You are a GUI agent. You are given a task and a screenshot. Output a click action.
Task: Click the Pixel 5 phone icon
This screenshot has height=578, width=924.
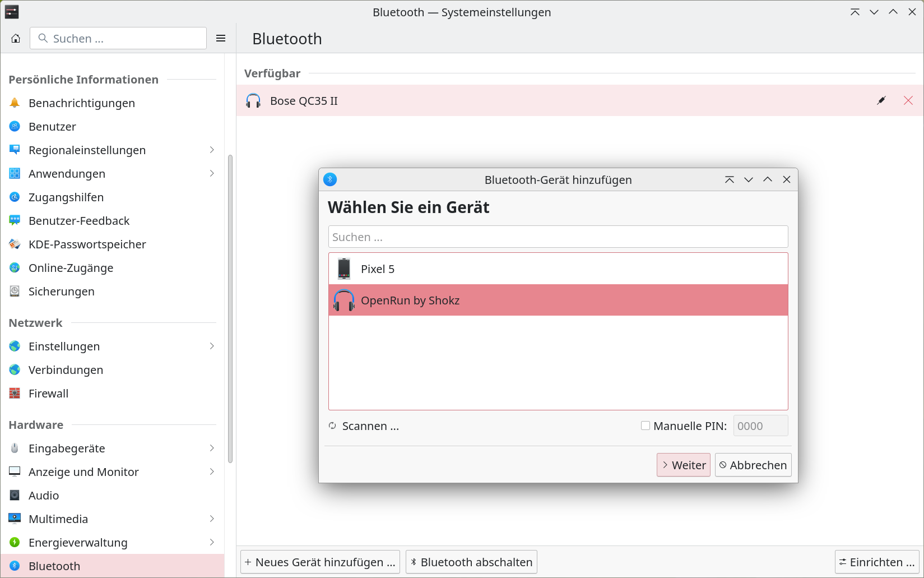(x=344, y=269)
